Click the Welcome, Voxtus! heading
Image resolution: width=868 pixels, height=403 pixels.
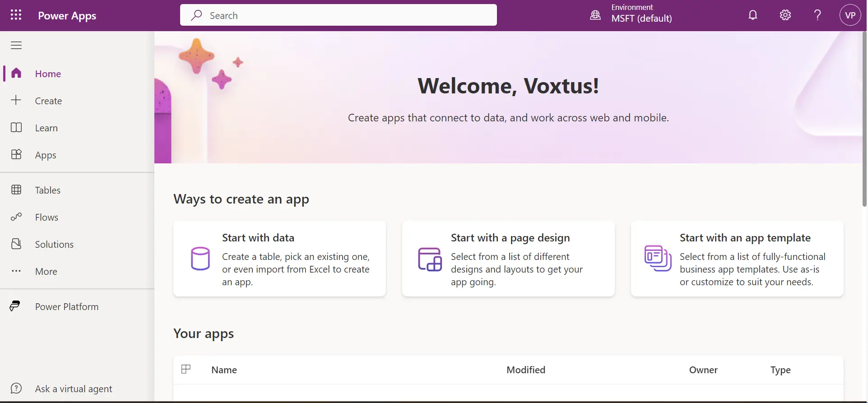[508, 86]
